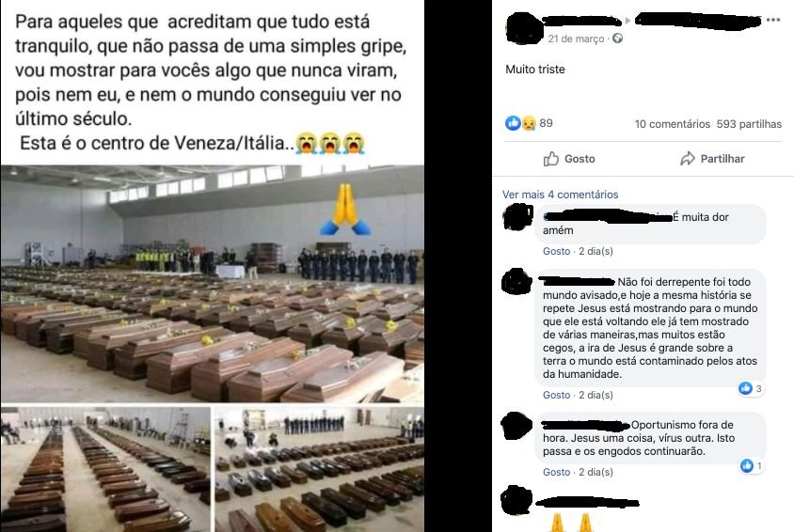Image resolution: width=794 pixels, height=532 pixels.
Task: Open the 21 de março timestamp link
Action: 576,39
